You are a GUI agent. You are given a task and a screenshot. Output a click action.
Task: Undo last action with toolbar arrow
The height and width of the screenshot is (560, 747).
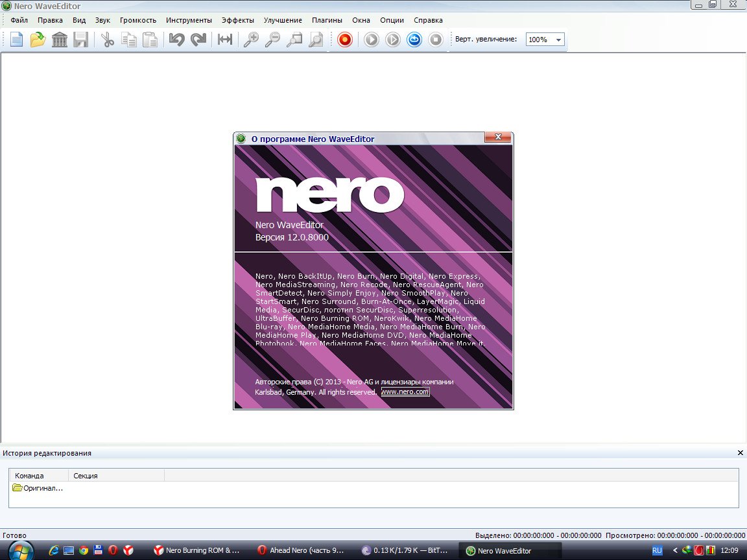177,40
